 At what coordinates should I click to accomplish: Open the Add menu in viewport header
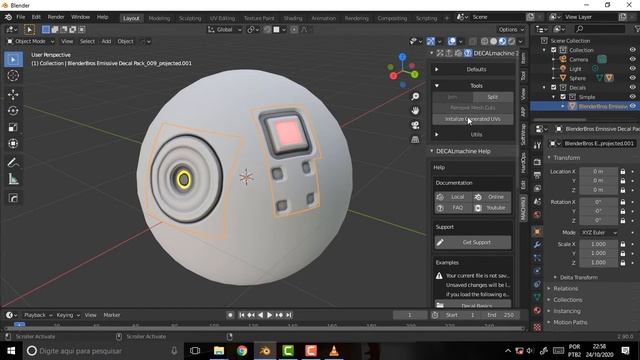tap(106, 41)
